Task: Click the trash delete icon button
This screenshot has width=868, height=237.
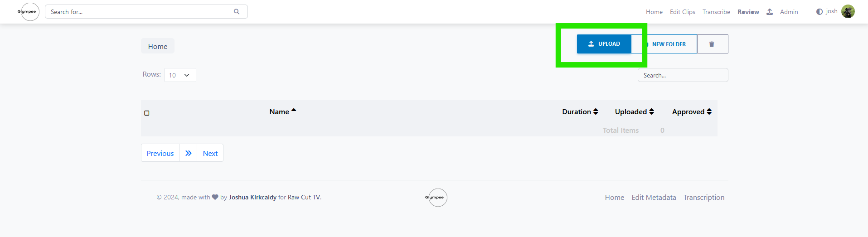Action: click(x=712, y=44)
